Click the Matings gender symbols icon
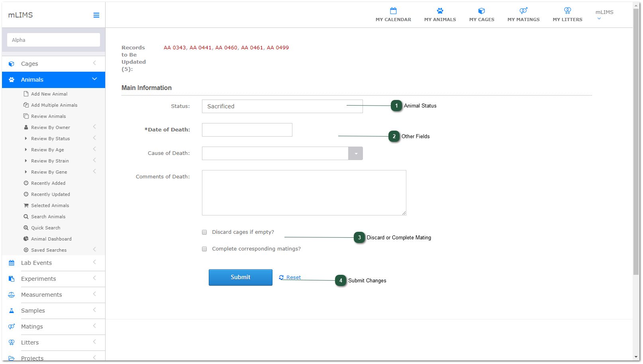 point(12,327)
